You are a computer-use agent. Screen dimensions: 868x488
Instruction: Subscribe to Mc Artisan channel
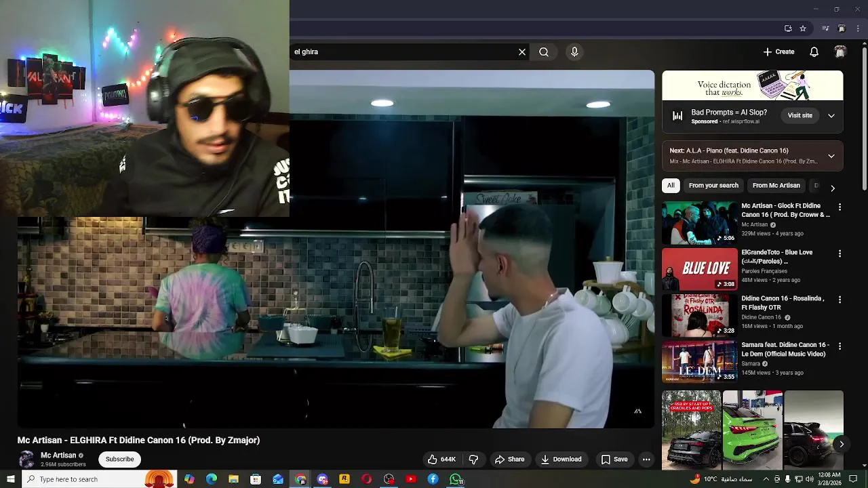pos(119,459)
